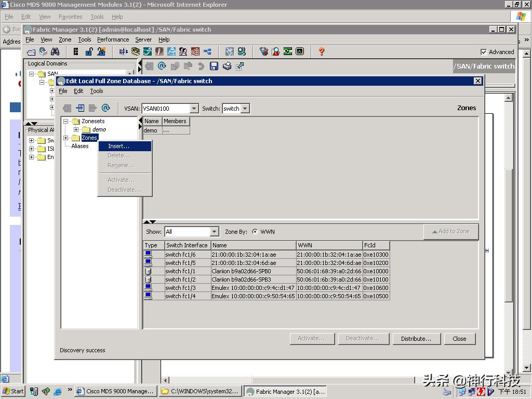This screenshot has width=532, height=399.
Task: Select the WWN radio button
Action: click(255, 232)
